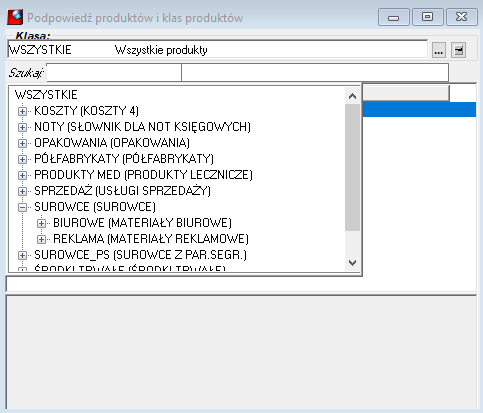This screenshot has height=413, width=483.
Task: Click the first Szukaj search field
Action: pyautogui.click(x=114, y=72)
